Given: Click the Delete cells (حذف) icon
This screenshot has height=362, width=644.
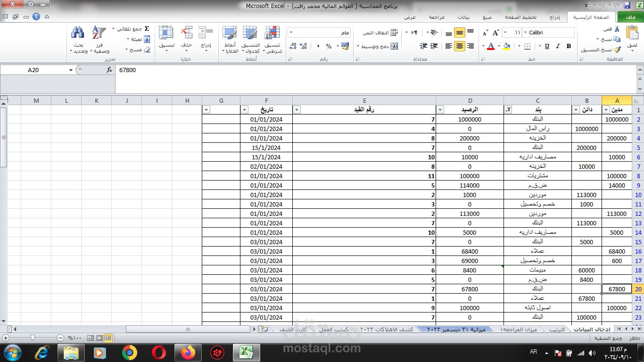Looking at the screenshot, I should [x=187, y=33].
